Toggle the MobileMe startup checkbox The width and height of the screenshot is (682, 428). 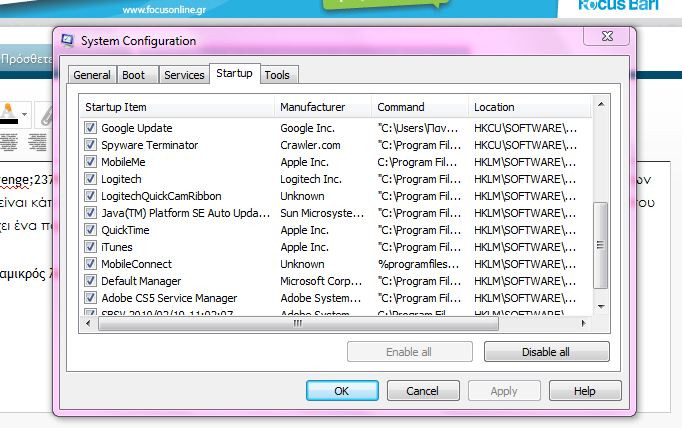pos(90,161)
